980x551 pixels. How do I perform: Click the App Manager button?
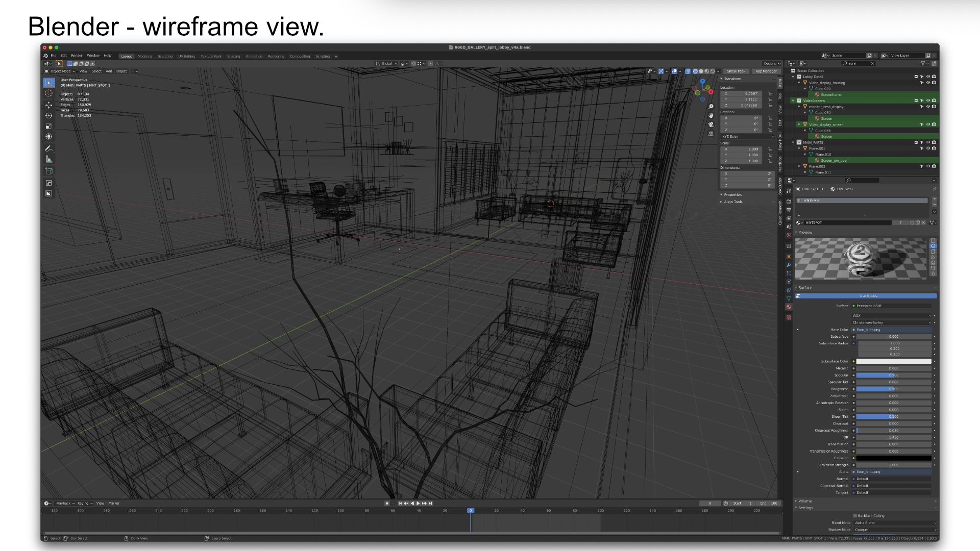766,71
